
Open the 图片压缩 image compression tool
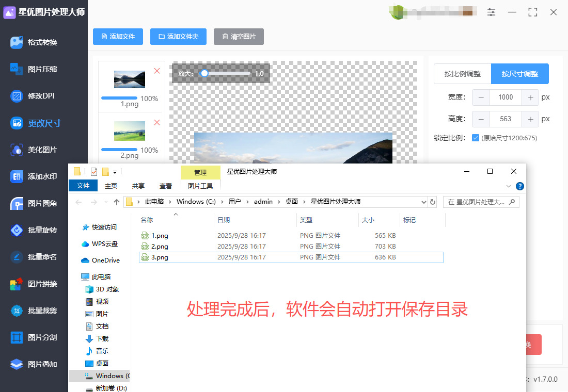[x=34, y=69]
